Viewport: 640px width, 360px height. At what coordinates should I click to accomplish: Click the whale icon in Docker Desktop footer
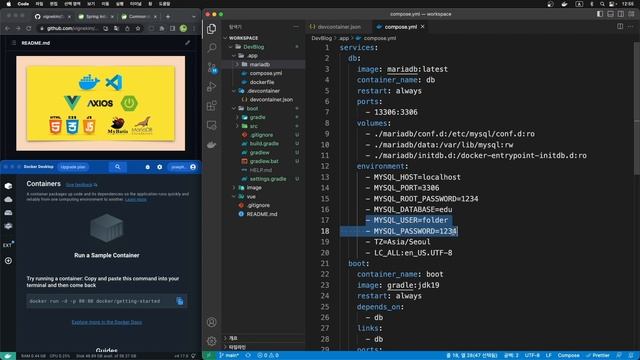8,356
